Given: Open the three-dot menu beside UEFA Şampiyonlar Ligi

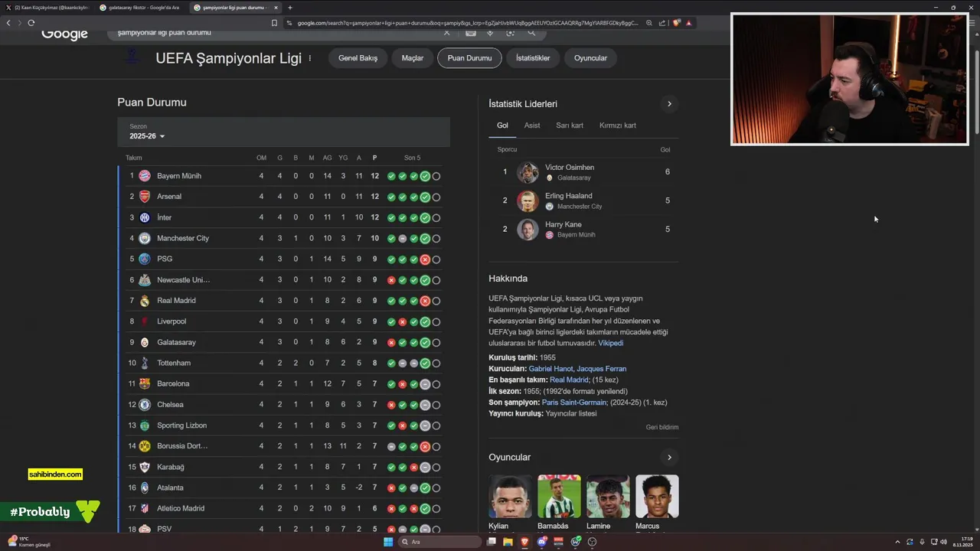Looking at the screenshot, I should [x=310, y=58].
